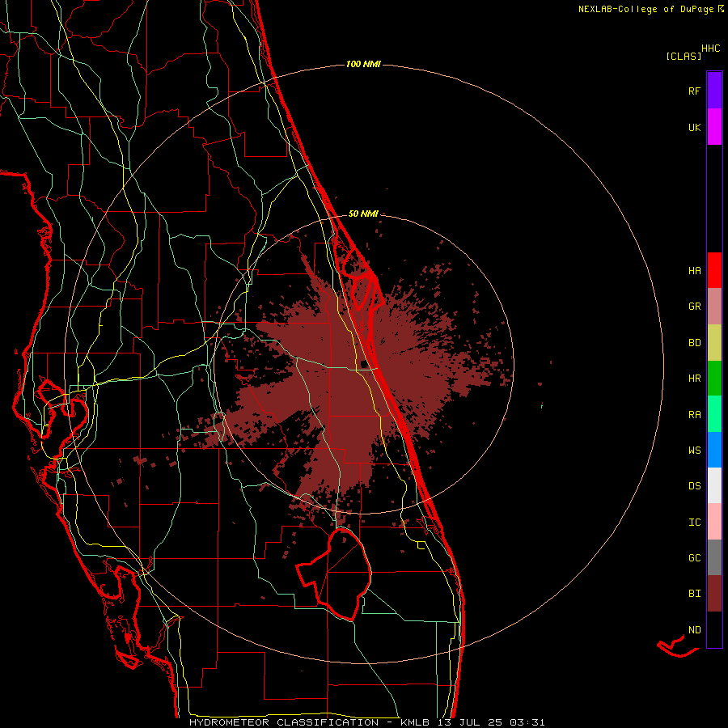Click the '13 JUL 25' date stamp
728x728 pixels.
click(x=470, y=722)
